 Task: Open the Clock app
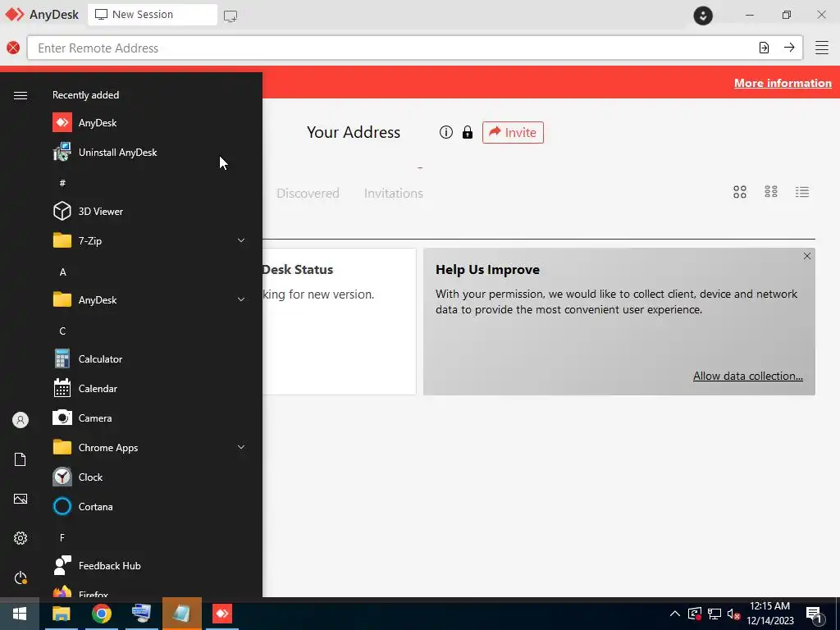tap(150, 477)
